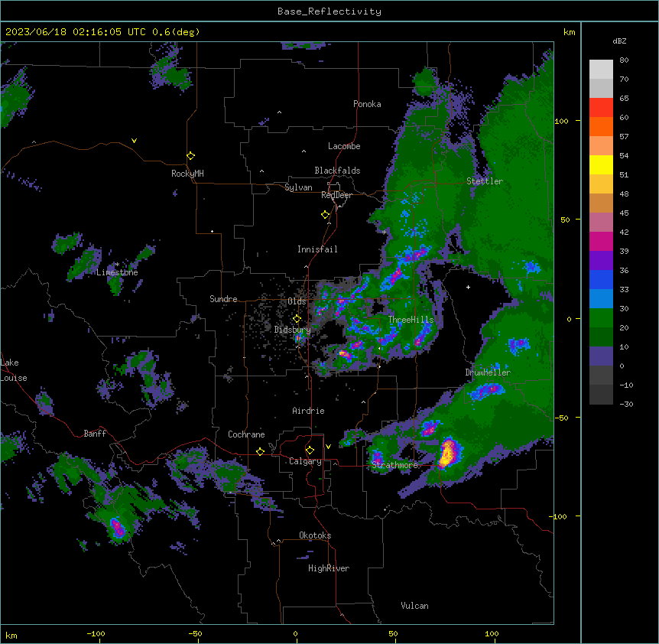Click the white plus marker east of ThreeHills
659x644 pixels.
(x=468, y=287)
